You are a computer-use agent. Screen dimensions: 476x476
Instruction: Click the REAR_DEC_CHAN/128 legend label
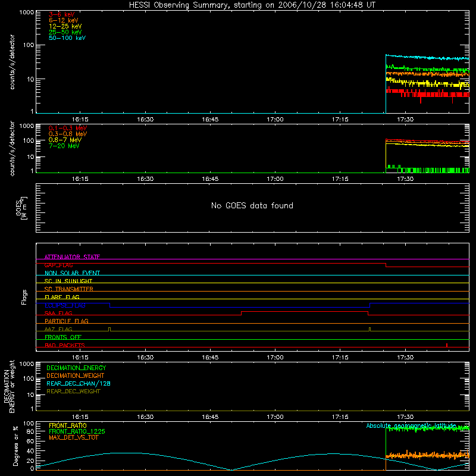pos(79,383)
